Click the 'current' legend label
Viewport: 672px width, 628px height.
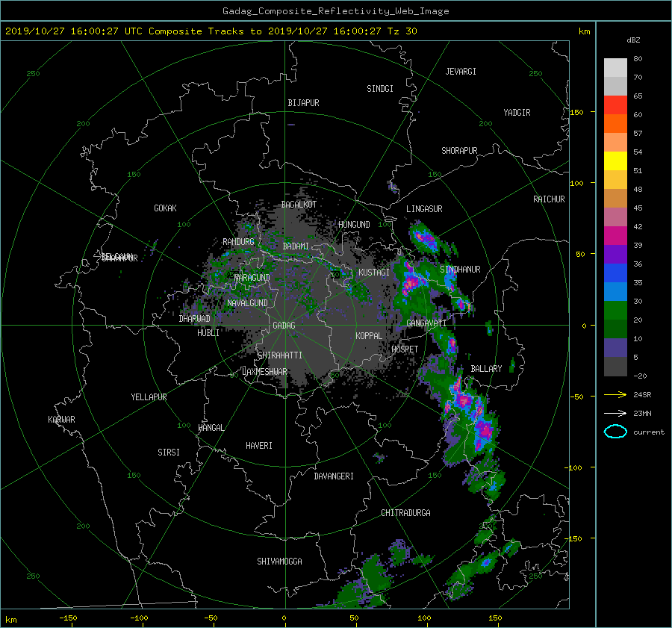tap(649, 432)
